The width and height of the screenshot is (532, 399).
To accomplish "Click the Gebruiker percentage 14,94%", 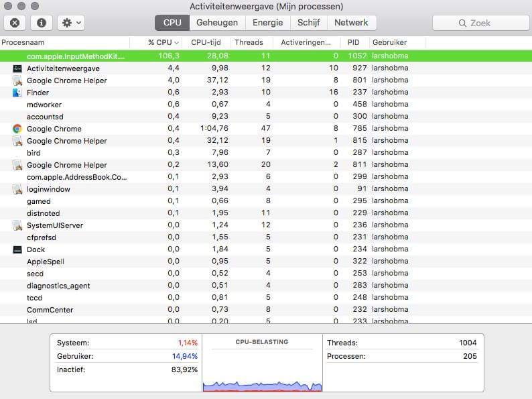I will point(185,356).
